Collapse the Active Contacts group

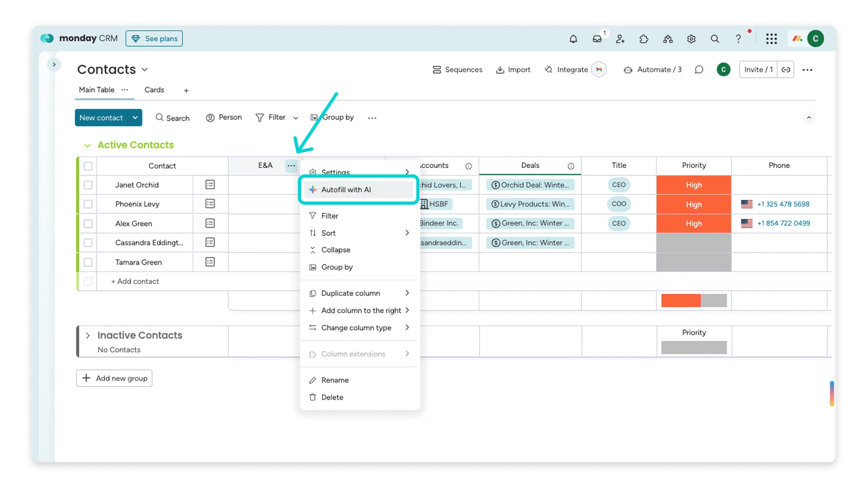pyautogui.click(x=87, y=145)
